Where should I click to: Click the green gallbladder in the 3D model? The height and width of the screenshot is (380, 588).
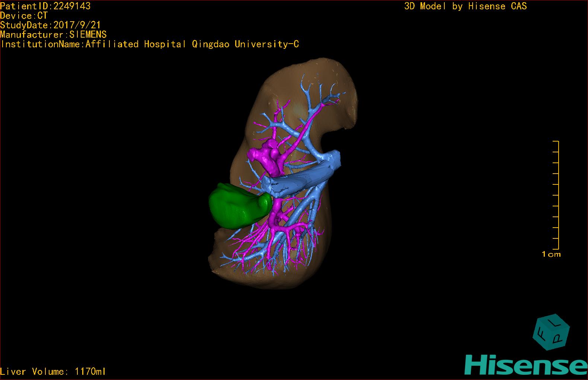pos(240,205)
